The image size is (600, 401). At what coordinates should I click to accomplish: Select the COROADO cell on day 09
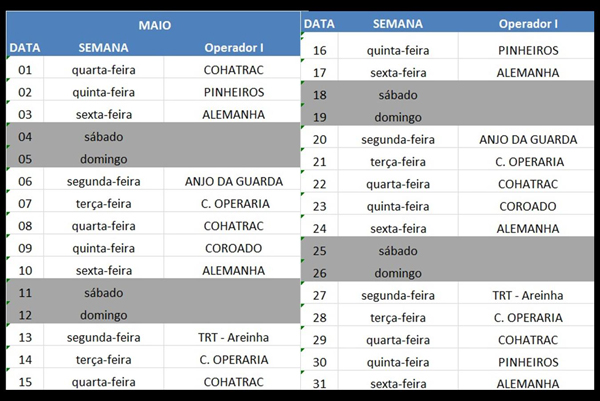[232, 248]
